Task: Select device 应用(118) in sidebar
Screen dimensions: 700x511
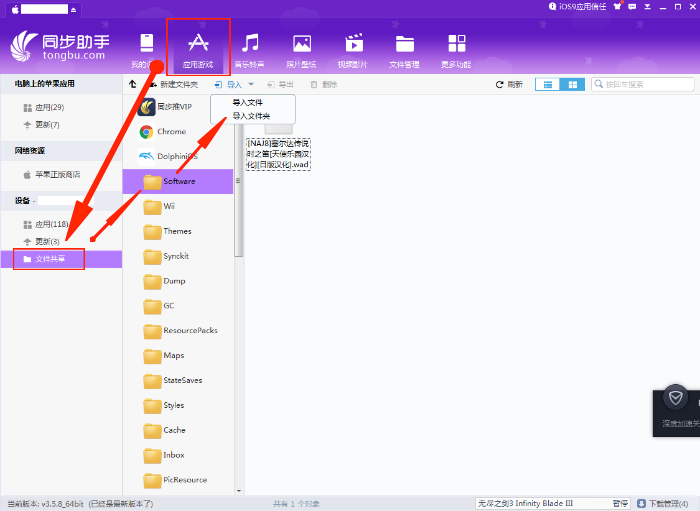Action: [x=46, y=224]
